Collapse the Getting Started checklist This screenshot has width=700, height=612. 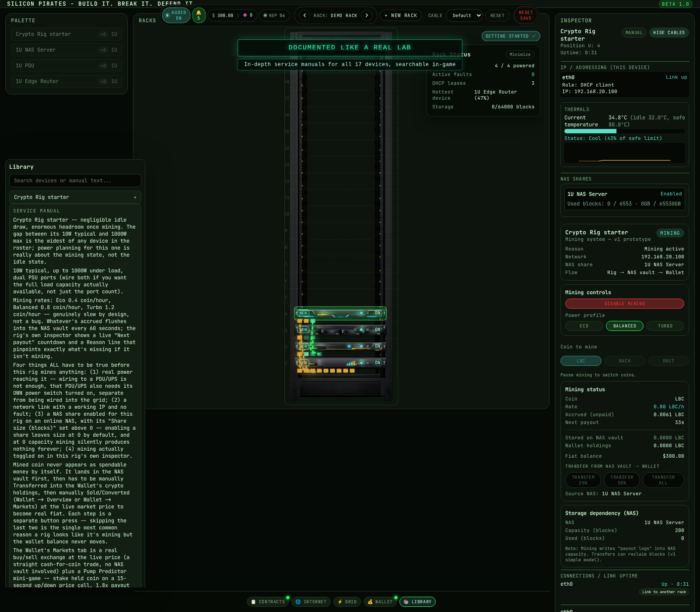tap(511, 36)
